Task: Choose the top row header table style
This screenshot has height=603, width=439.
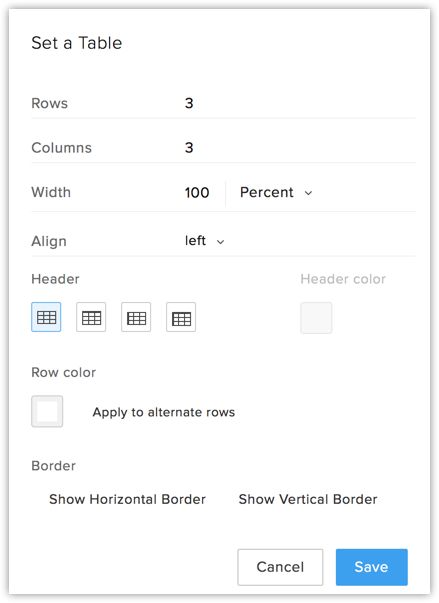Action: [x=91, y=317]
